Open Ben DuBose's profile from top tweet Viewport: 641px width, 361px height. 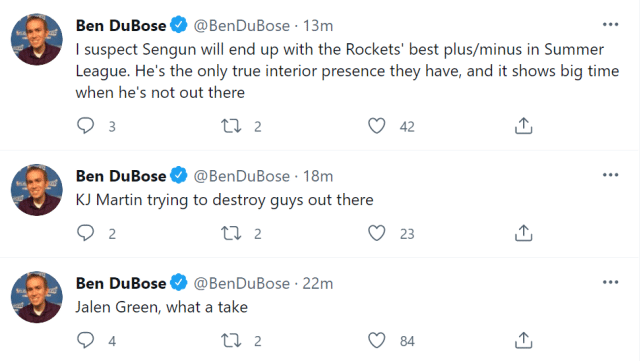121,25
